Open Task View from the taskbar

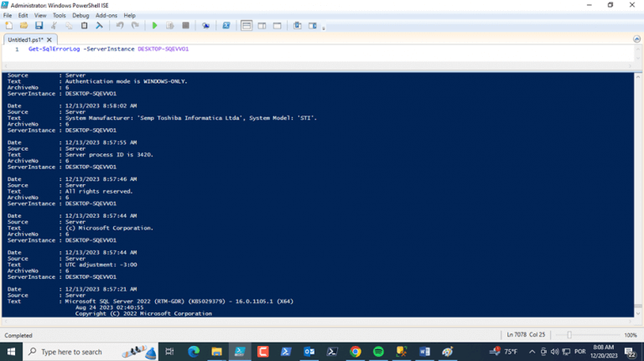169,352
